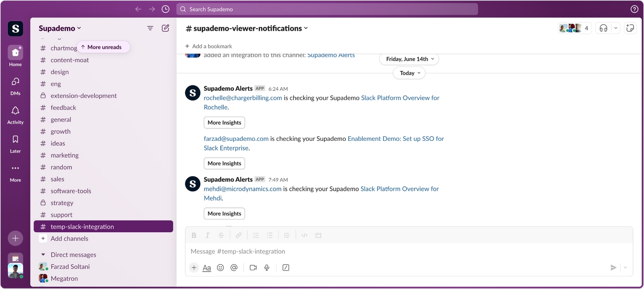Toggle italic formatting
The image size is (644, 289).
click(x=208, y=235)
